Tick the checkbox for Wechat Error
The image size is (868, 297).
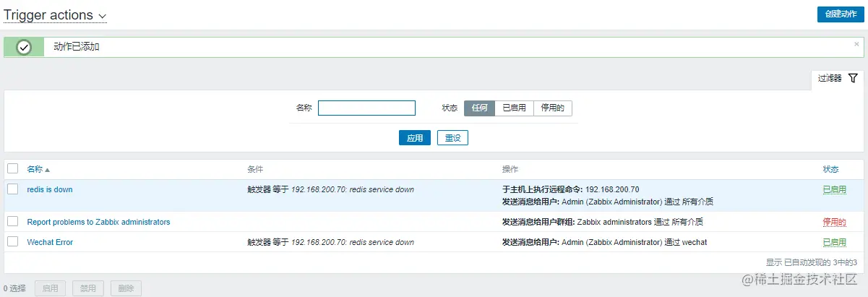[12, 241]
